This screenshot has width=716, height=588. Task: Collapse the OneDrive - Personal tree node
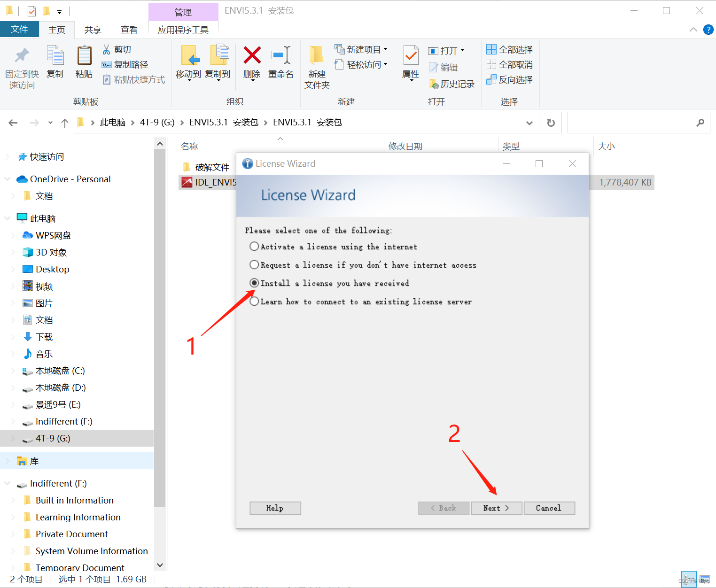click(8, 179)
